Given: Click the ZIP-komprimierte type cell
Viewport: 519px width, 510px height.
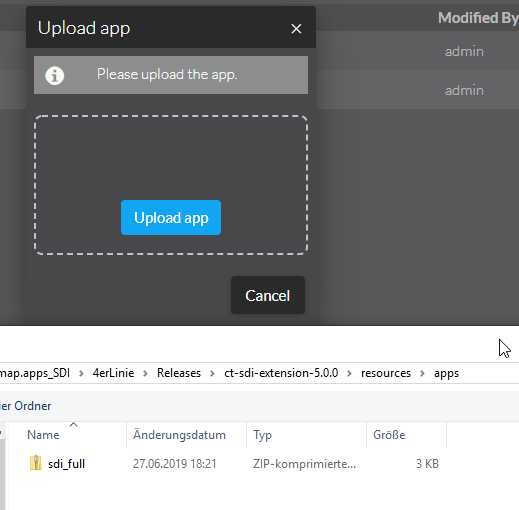Looking at the screenshot, I should pyautogui.click(x=304, y=464).
